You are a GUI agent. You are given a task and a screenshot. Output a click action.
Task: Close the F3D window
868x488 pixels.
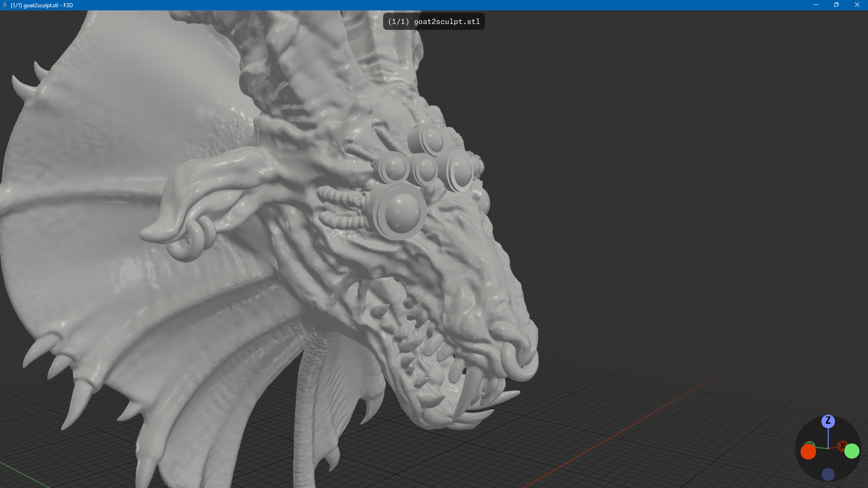tap(857, 5)
